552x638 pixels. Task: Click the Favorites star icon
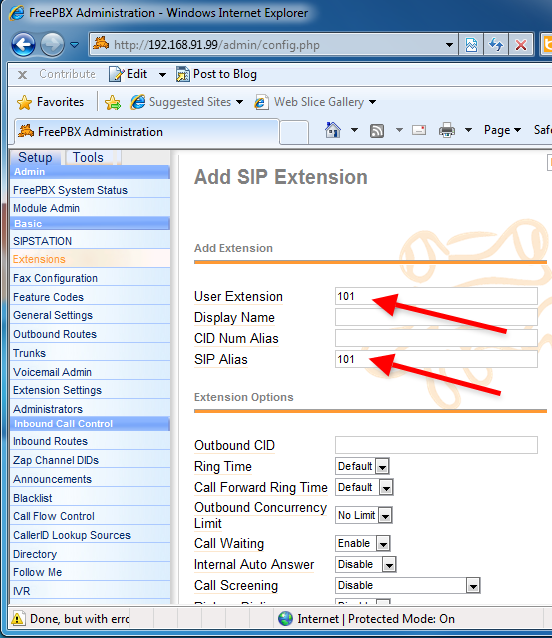[24, 102]
